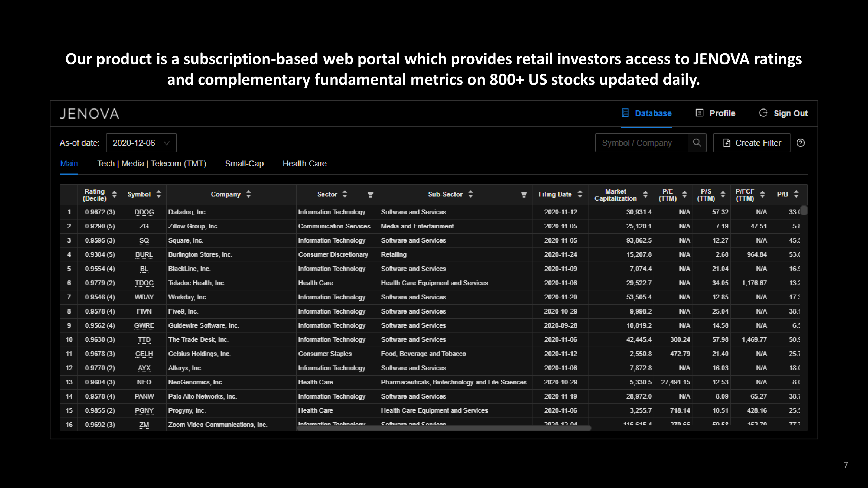Switch to the Health Care tab
The height and width of the screenshot is (488, 868).
305,164
